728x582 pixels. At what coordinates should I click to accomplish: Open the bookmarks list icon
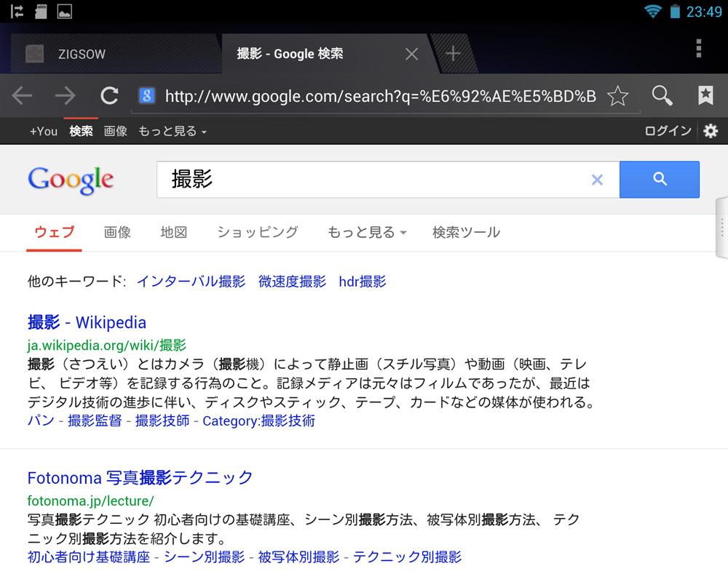pos(705,95)
